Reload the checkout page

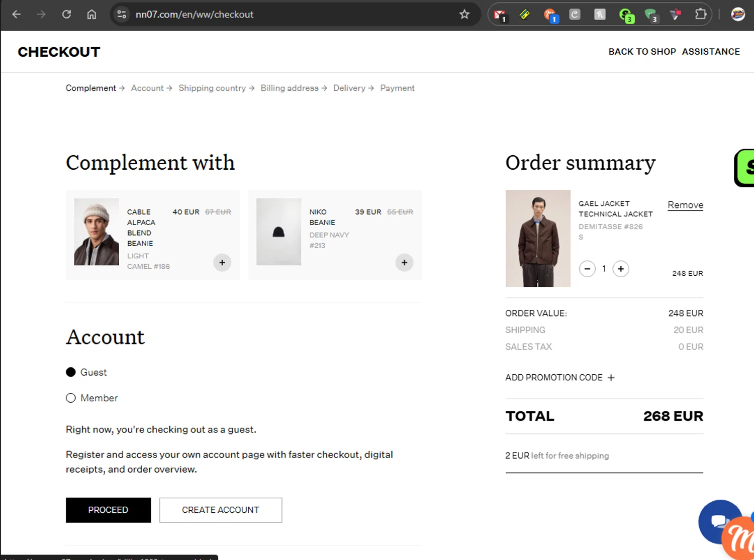(66, 15)
